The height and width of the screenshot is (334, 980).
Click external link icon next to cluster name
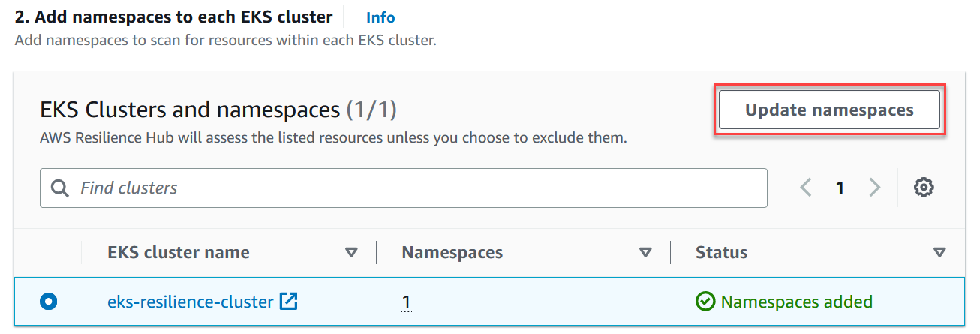pyautogui.click(x=288, y=302)
